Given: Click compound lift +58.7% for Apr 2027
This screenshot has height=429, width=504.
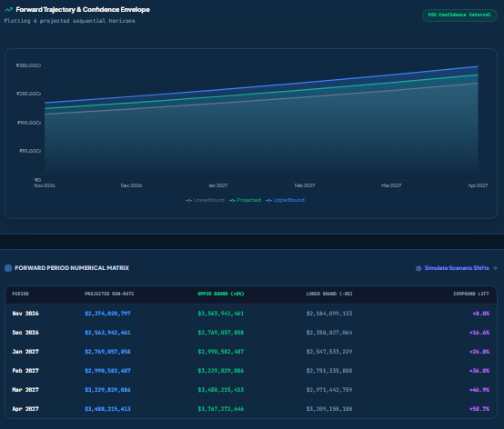Looking at the screenshot, I should pos(479,409).
